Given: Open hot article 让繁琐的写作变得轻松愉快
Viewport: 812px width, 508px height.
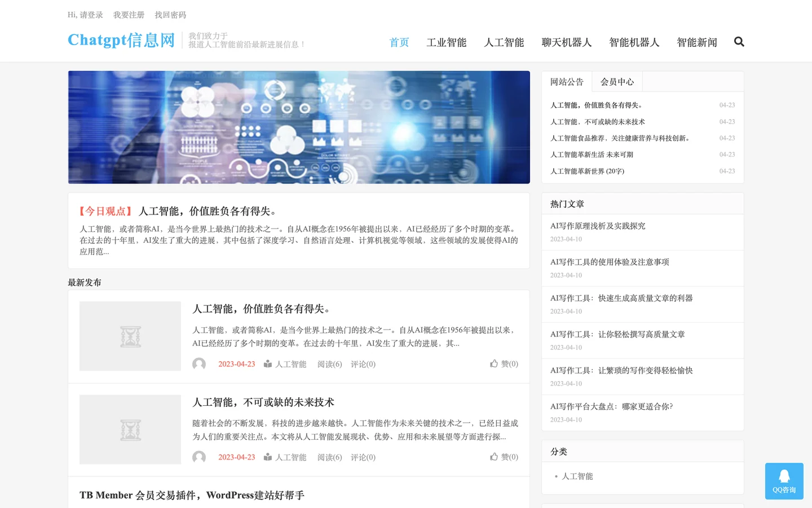Looking at the screenshot, I should (621, 370).
